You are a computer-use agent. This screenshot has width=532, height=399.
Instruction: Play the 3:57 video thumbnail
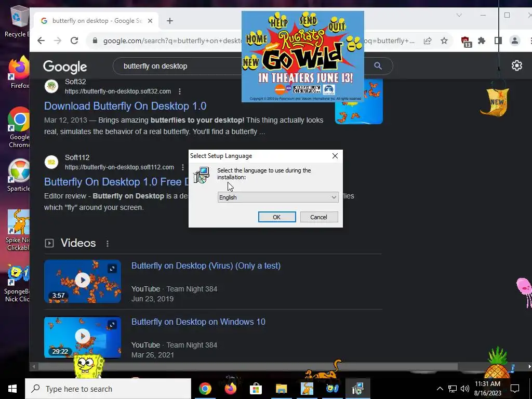pos(83,281)
